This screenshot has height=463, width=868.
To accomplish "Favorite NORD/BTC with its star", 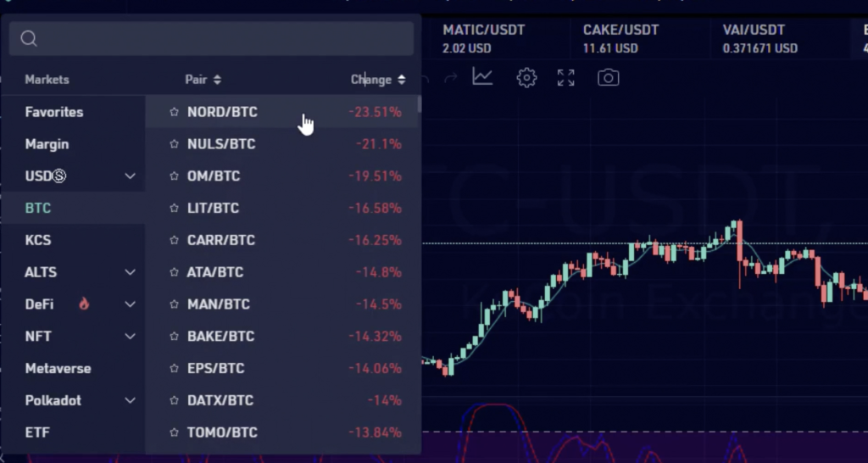I will [x=174, y=112].
